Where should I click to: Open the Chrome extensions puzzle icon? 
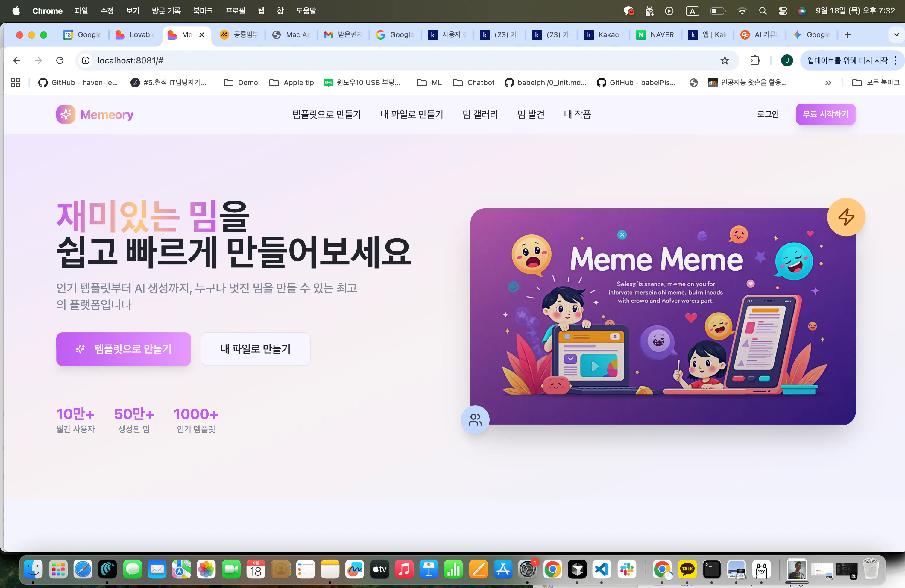pyautogui.click(x=755, y=60)
